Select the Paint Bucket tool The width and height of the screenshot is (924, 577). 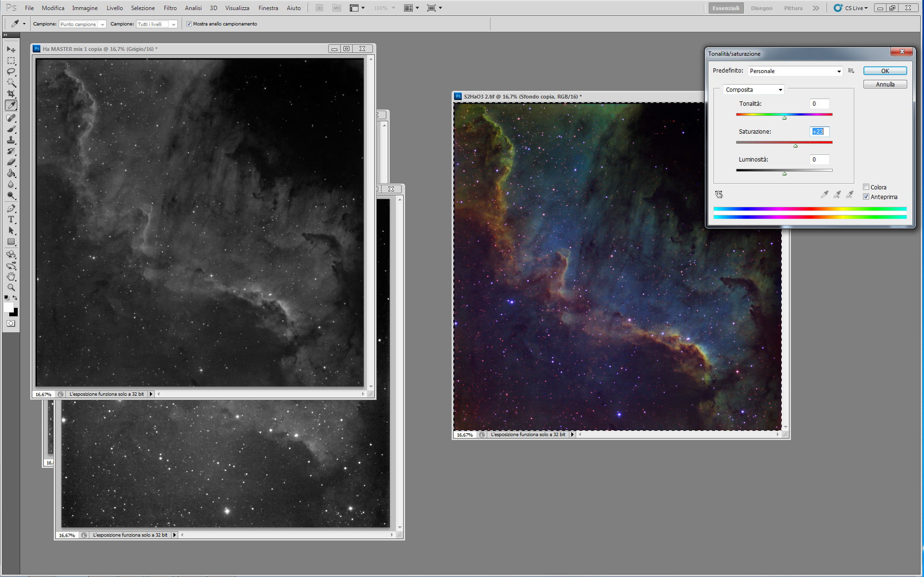[x=11, y=173]
